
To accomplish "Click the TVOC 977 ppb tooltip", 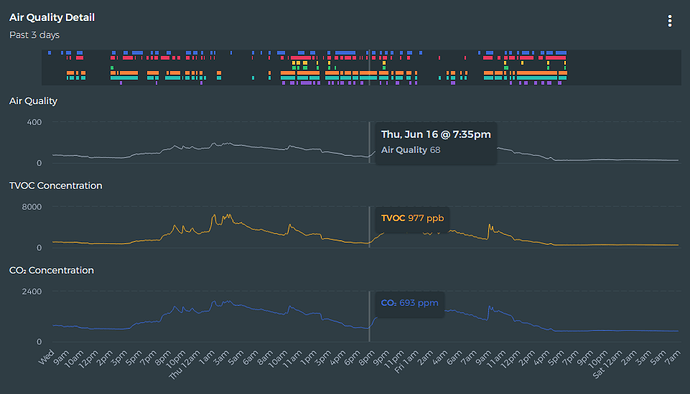I will click(x=412, y=218).
